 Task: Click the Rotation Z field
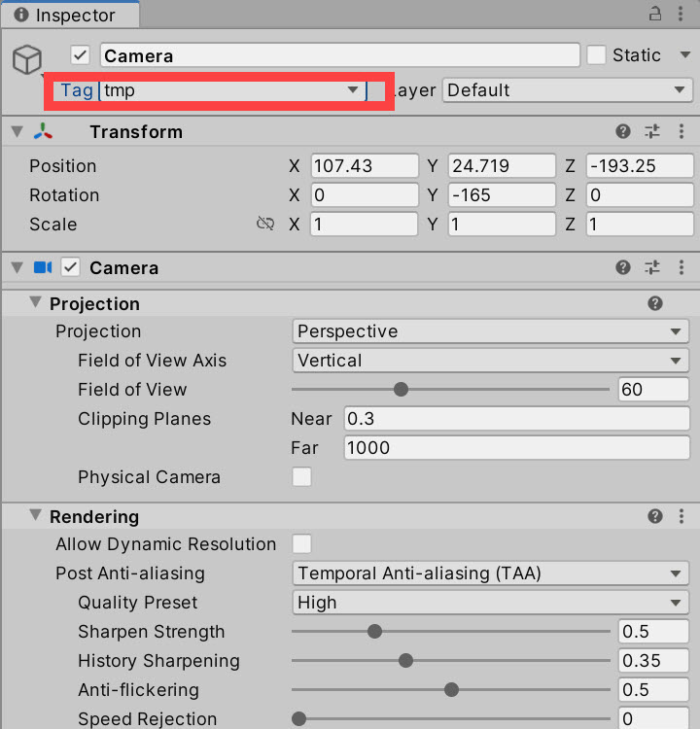pyautogui.click(x=640, y=195)
